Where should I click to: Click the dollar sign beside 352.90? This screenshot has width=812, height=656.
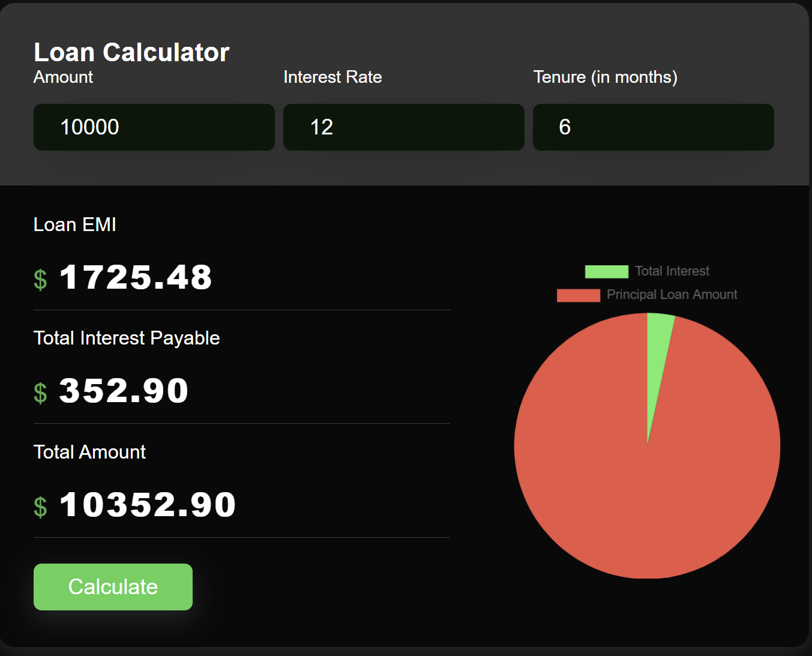[x=40, y=393]
